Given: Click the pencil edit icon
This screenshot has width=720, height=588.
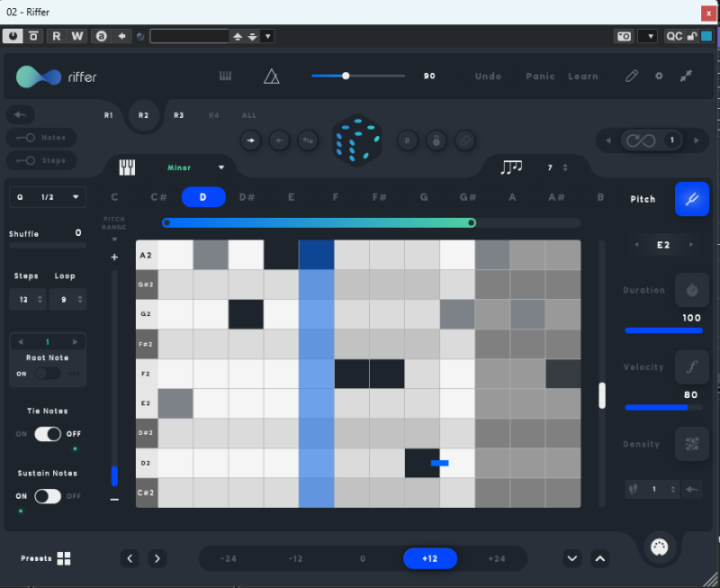Looking at the screenshot, I should click(632, 77).
